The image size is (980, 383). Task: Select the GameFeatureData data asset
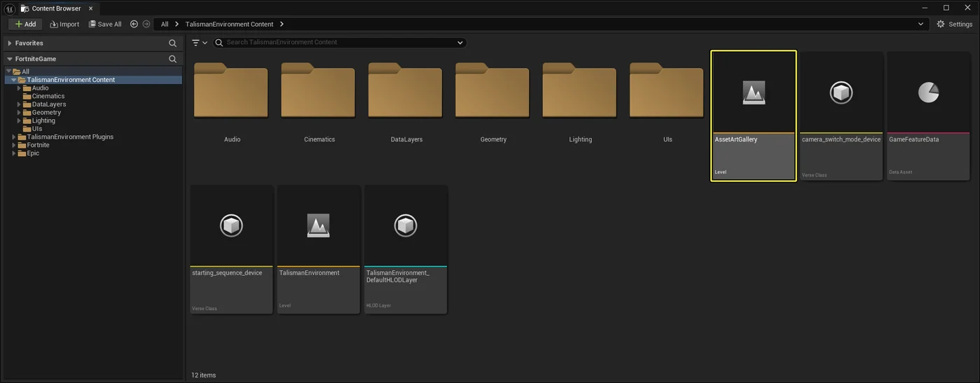[928, 116]
